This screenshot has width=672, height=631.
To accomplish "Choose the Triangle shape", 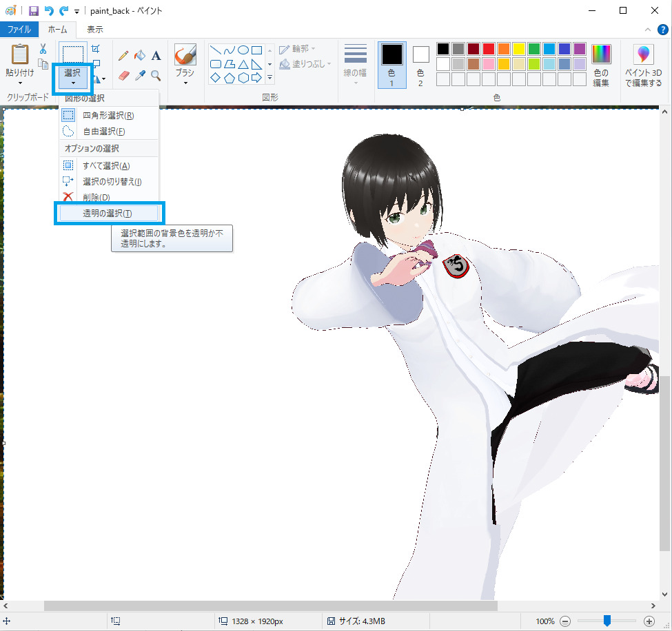I will coord(243,64).
